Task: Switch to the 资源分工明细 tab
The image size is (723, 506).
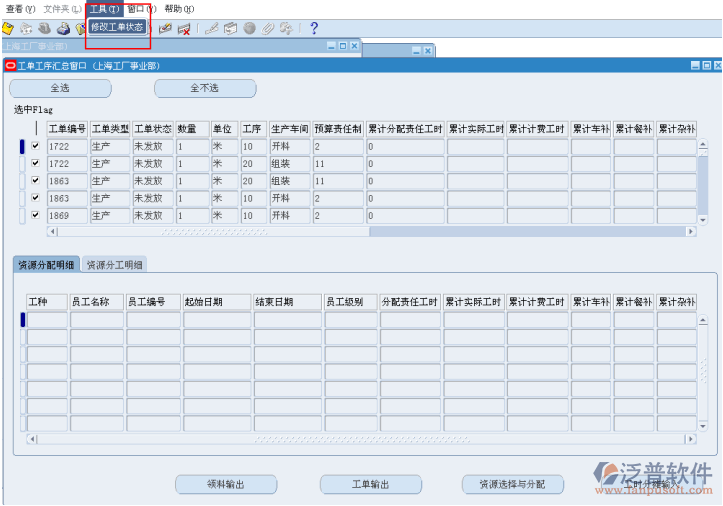Action: tap(115, 265)
